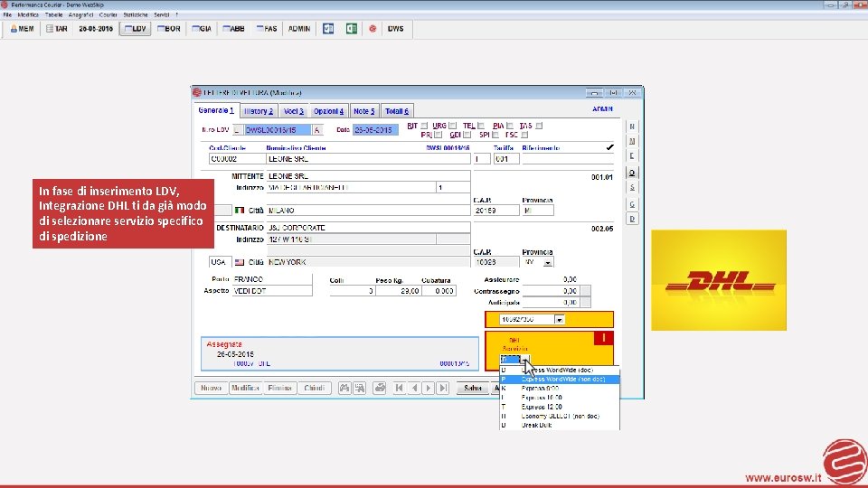The width and height of the screenshot is (868, 488).
Task: Select Express WorldWide (doc) service
Action: (560, 371)
